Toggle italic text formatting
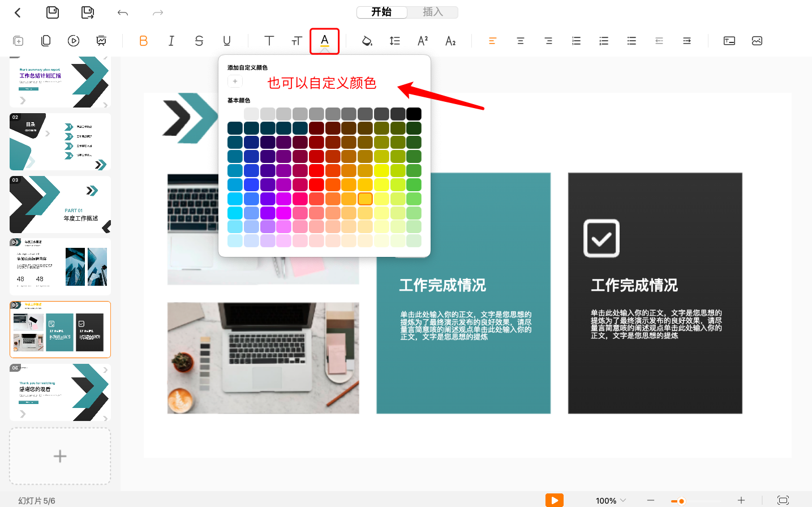 coord(171,41)
